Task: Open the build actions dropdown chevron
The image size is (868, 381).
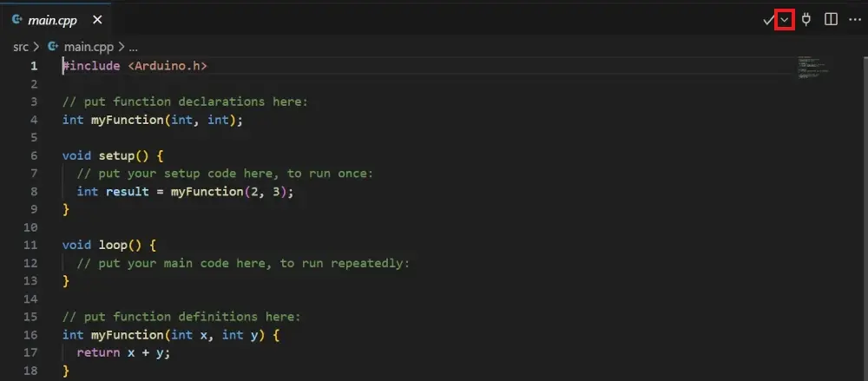Action: (785, 19)
